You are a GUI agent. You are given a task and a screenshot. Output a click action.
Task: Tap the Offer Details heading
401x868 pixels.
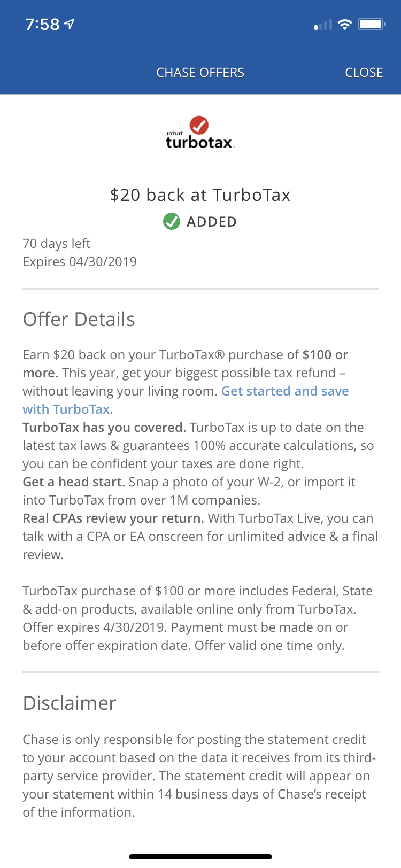point(79,320)
